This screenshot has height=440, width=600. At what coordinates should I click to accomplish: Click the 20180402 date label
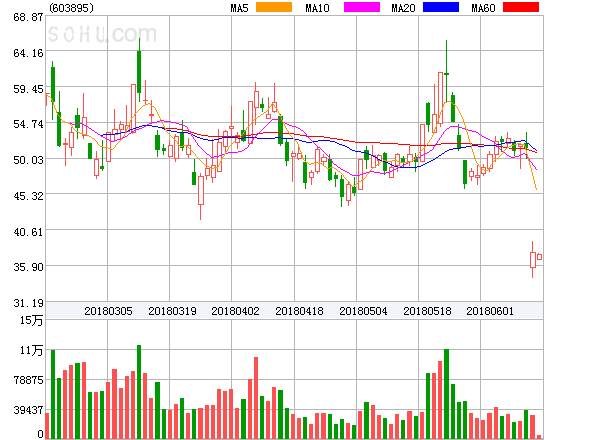(235, 311)
